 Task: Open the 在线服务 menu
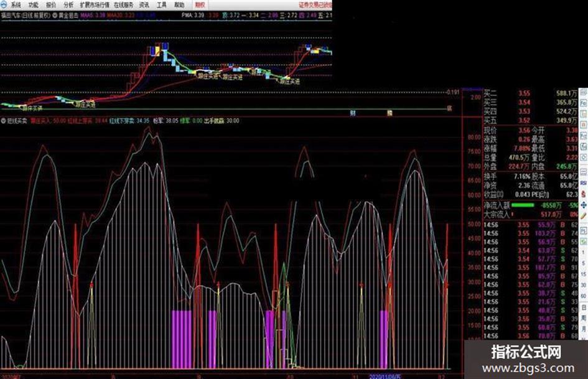pyautogui.click(x=123, y=5)
